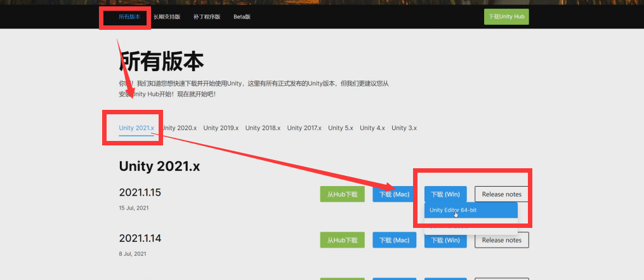The image size is (644, 280).
Task: Select the Unity 2020.x version tab
Action: pos(180,128)
